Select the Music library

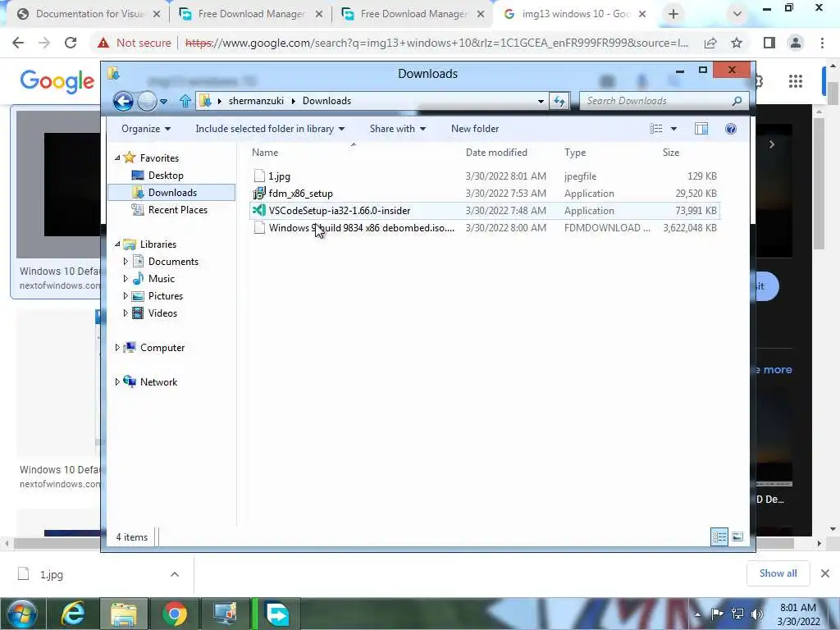161,279
